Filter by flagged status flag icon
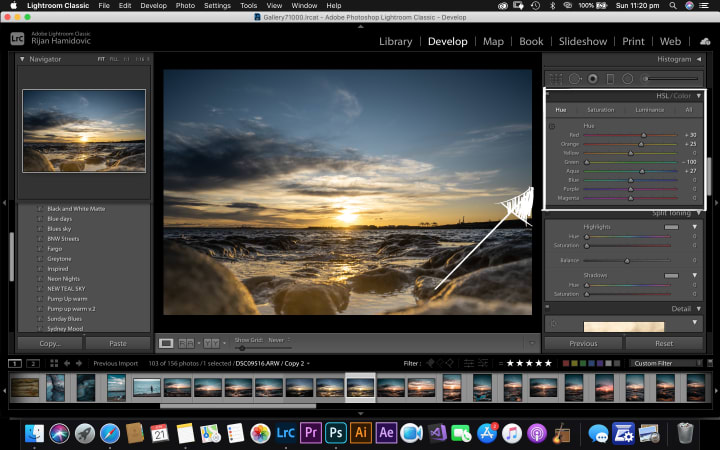 [x=430, y=363]
